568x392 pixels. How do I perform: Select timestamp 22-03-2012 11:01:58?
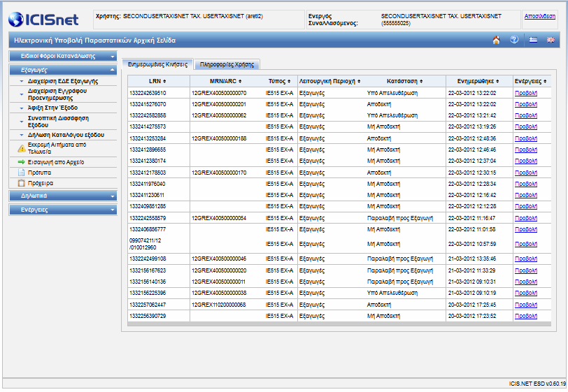(472, 229)
